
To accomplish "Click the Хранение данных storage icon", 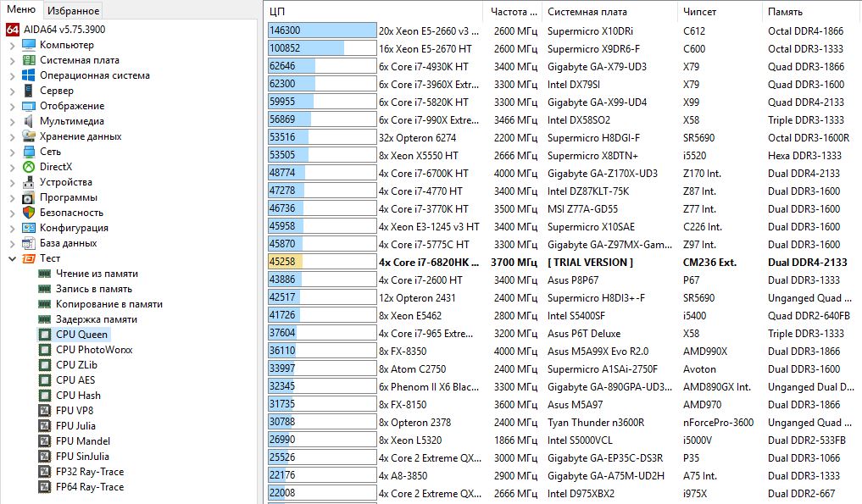I will click(x=29, y=136).
